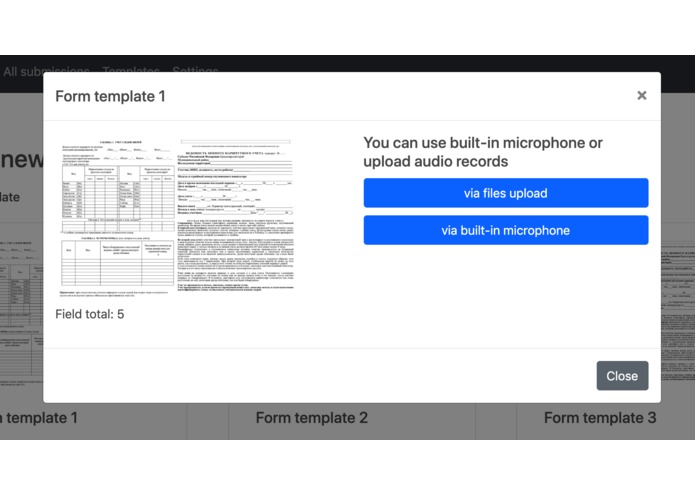The height and width of the screenshot is (494, 695).
Task: Click the grey Close button
Action: click(x=622, y=376)
